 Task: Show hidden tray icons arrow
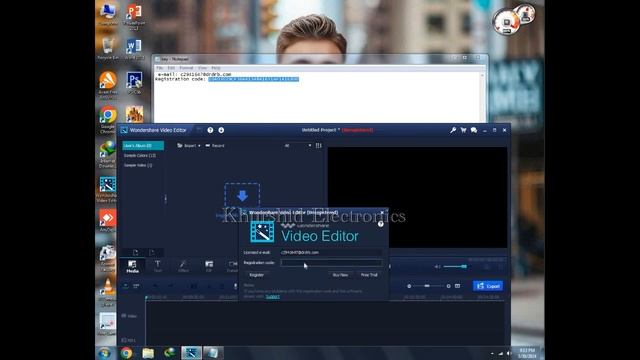point(492,353)
